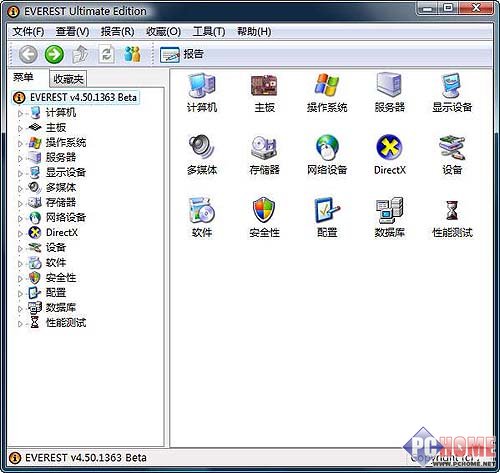Screen dimensions: 500x473
Task: Expand the 存储器 tree node
Action: pyautogui.click(x=20, y=204)
